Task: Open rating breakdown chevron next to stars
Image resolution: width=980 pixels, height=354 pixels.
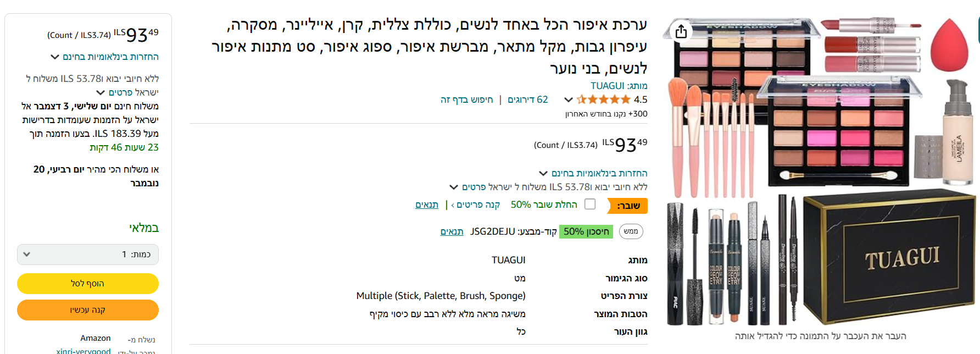Action: pos(569,99)
